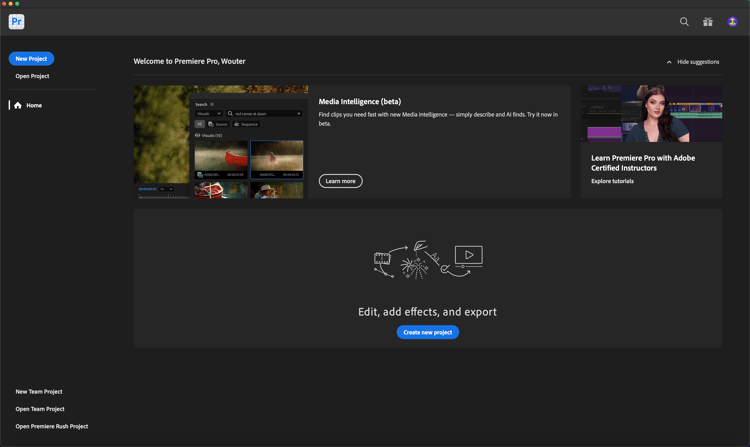Open the Media Intelligence preview image
The height and width of the screenshot is (447, 750).
point(221,142)
